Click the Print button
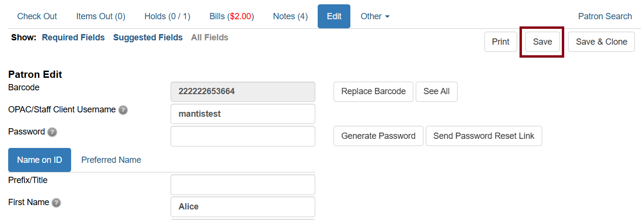This screenshot has width=644, height=220. point(500,42)
